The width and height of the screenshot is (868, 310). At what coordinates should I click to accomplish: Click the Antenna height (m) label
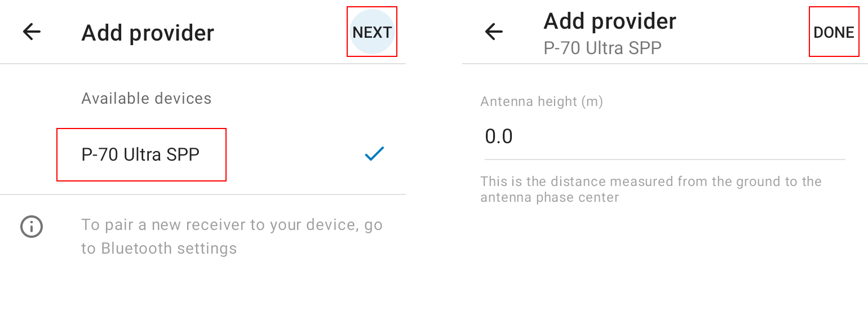(542, 101)
